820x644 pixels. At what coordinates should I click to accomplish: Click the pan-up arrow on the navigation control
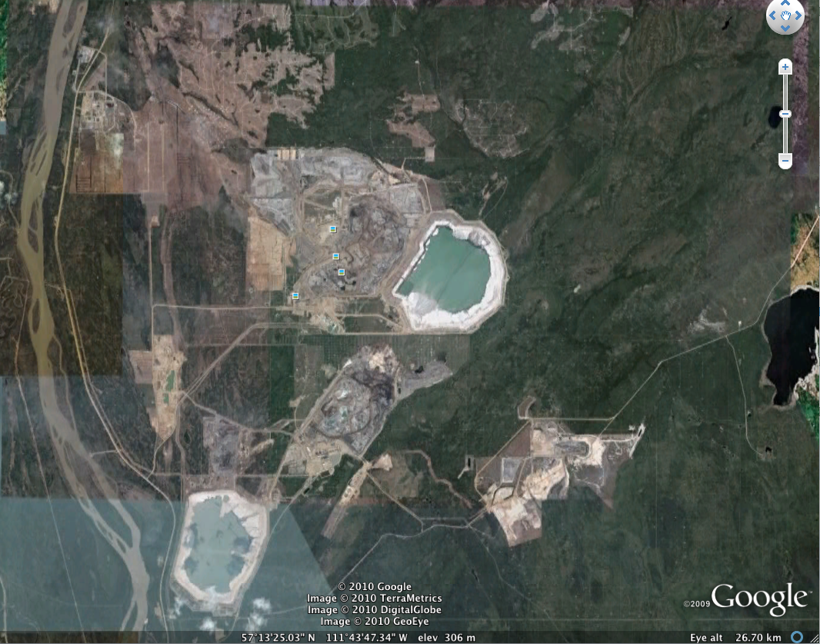pos(785,5)
